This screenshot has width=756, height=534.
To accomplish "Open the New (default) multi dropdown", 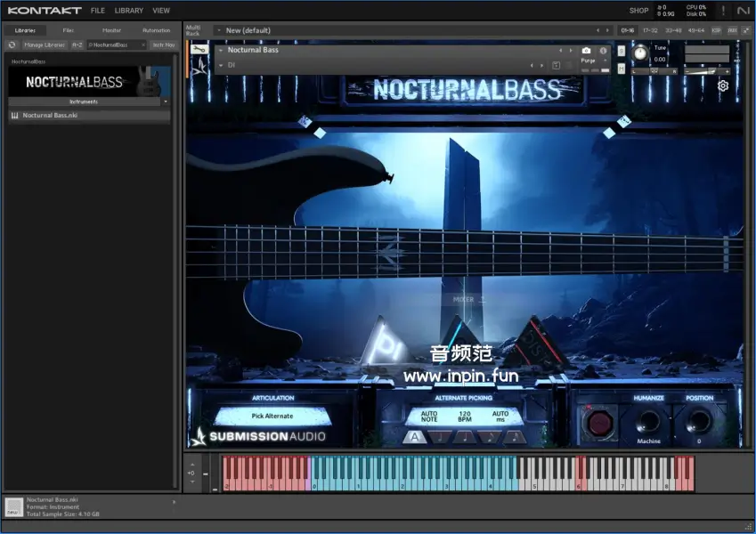I will [219, 30].
